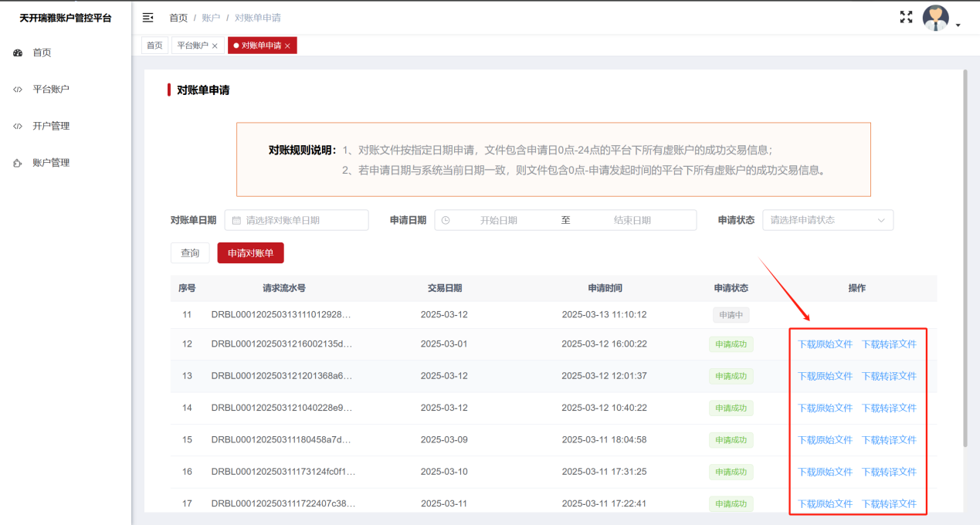Click the 首页 dashboard icon in sidebar
The width and height of the screenshot is (980, 525).
pos(18,52)
